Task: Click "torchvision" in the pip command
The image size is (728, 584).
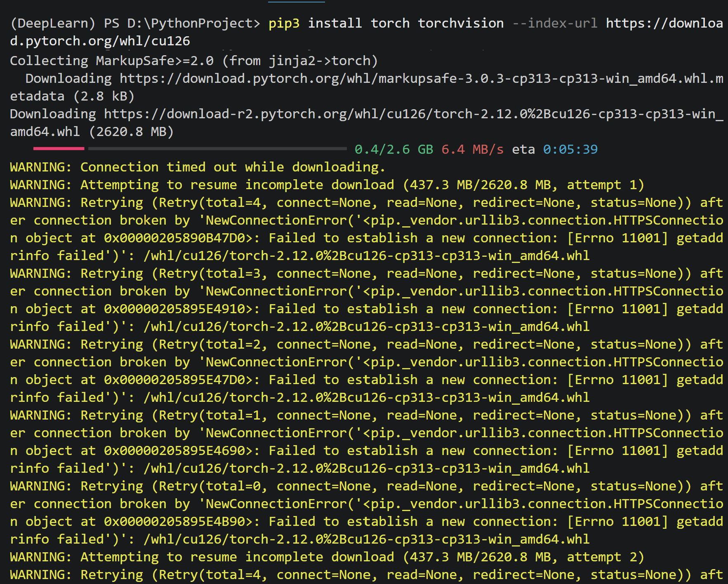Action: pyautogui.click(x=461, y=23)
